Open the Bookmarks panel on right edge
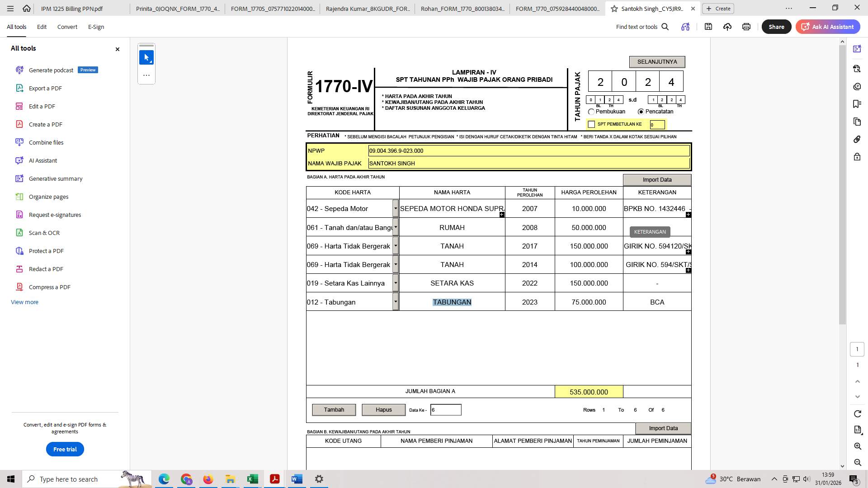Screen dimensions: 868x488 tap(857, 104)
